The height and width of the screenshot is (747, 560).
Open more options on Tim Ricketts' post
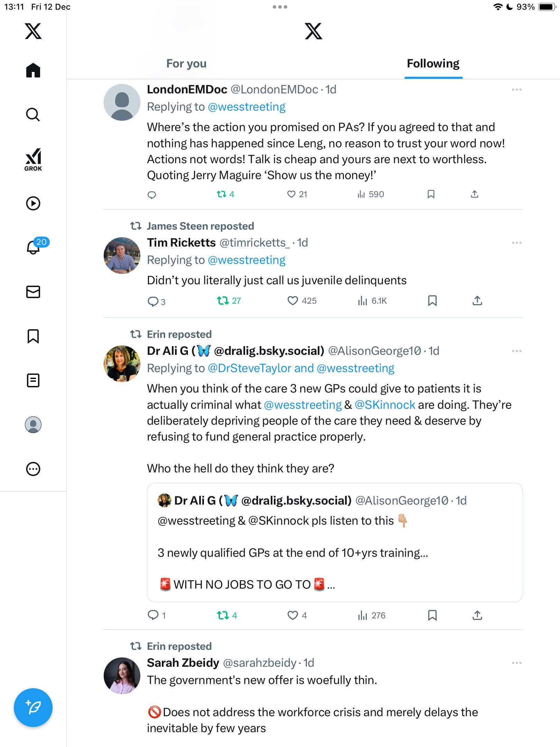(x=516, y=243)
